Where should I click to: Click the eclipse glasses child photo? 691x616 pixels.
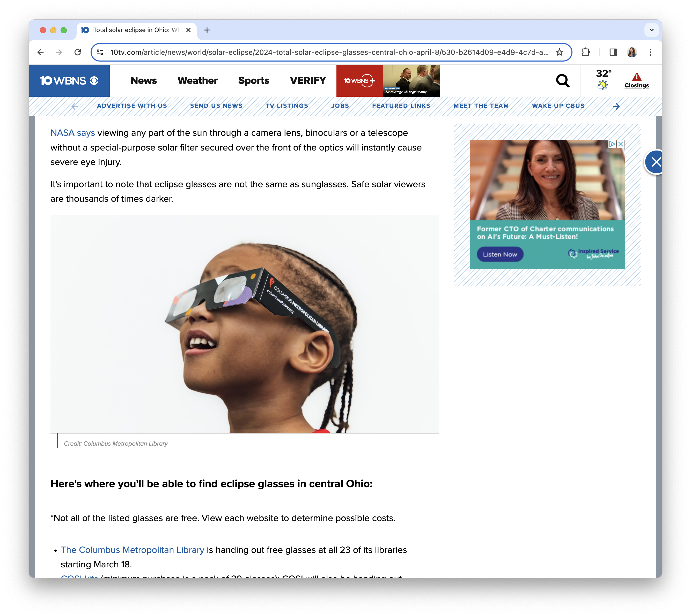point(244,324)
